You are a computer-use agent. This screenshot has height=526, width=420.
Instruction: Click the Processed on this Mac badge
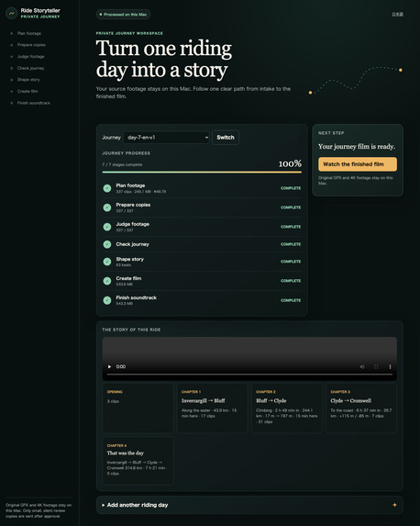(123, 15)
